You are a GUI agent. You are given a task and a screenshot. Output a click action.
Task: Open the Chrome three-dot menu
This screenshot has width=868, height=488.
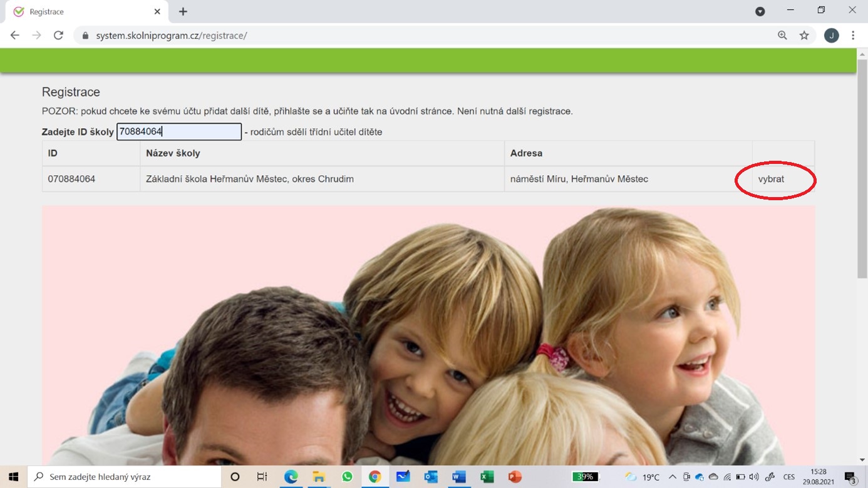tap(853, 36)
